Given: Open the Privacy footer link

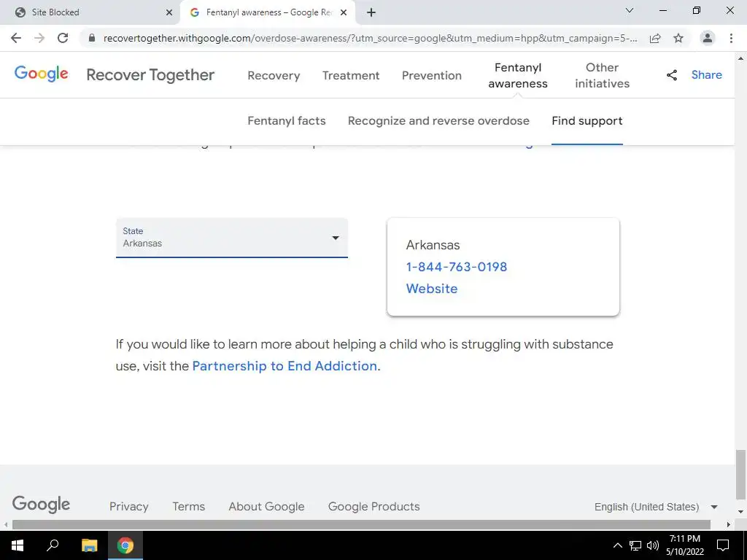Looking at the screenshot, I should coord(129,507).
